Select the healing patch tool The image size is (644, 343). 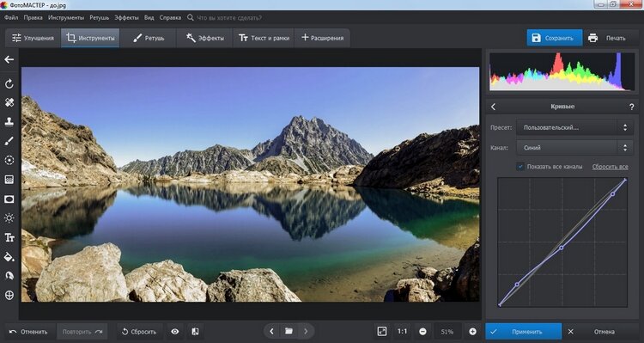coord(9,102)
